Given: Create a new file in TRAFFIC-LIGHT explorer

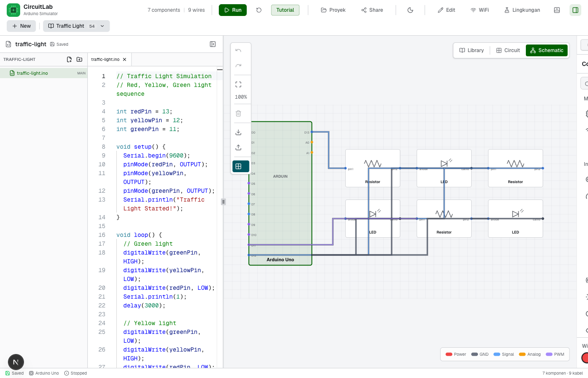Looking at the screenshot, I should coord(69,60).
